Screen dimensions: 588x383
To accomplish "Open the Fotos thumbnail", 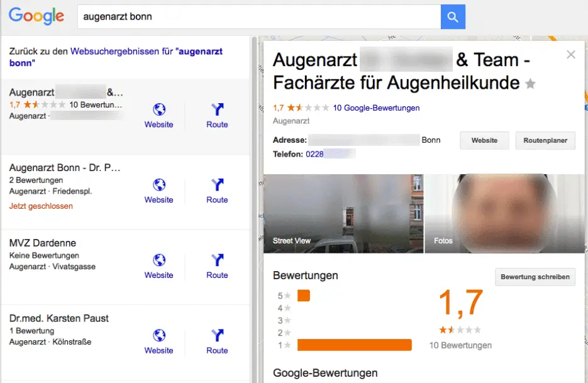I will 504,213.
